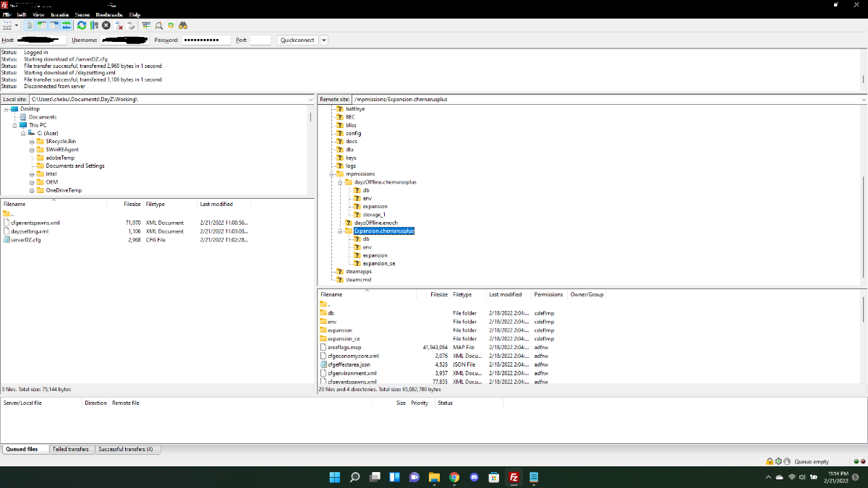
Task: Open the Transfer menu
Action: click(x=59, y=14)
